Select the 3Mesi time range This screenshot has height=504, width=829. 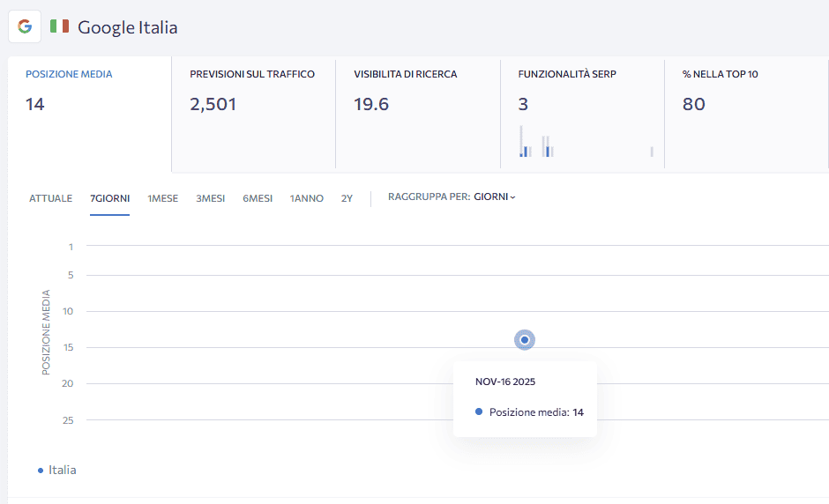[x=211, y=198]
